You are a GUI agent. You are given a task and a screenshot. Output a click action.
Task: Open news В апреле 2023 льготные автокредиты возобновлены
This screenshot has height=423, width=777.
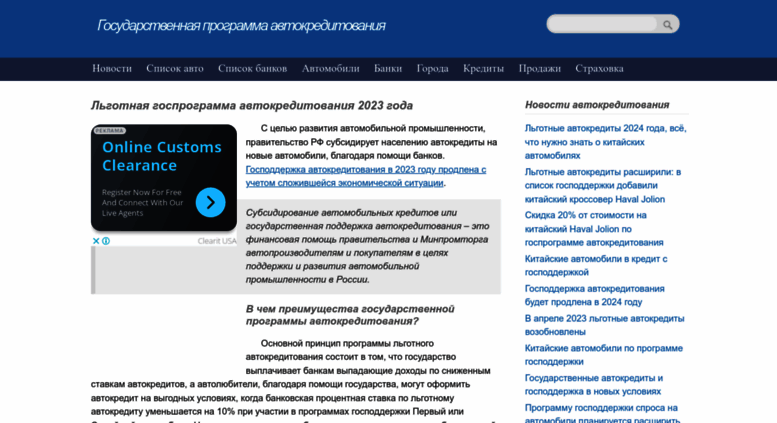pyautogui.click(x=604, y=325)
